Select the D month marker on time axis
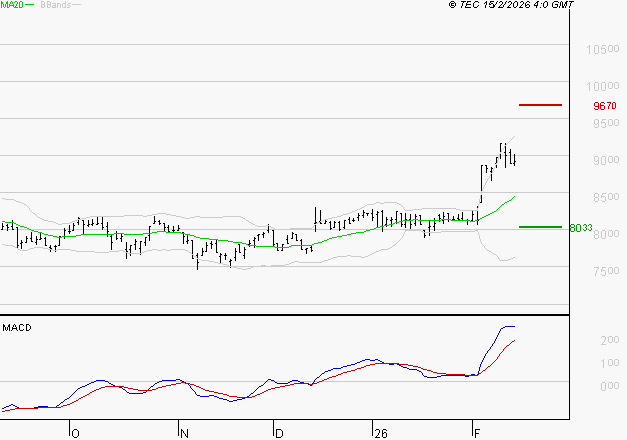Image resolution: width=627 pixels, height=440 pixels. point(278,433)
